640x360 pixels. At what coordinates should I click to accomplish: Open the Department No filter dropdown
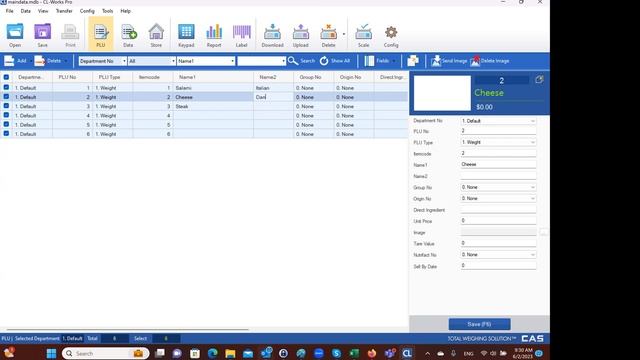click(102, 61)
